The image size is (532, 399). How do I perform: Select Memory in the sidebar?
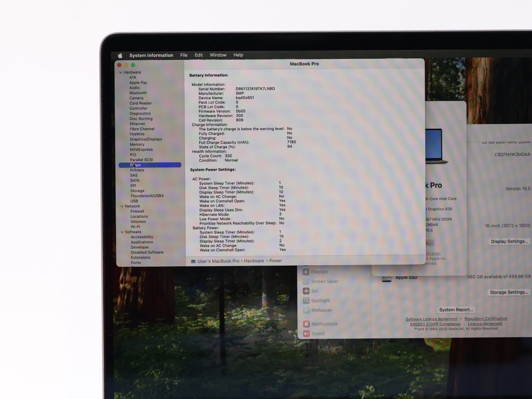coord(137,144)
